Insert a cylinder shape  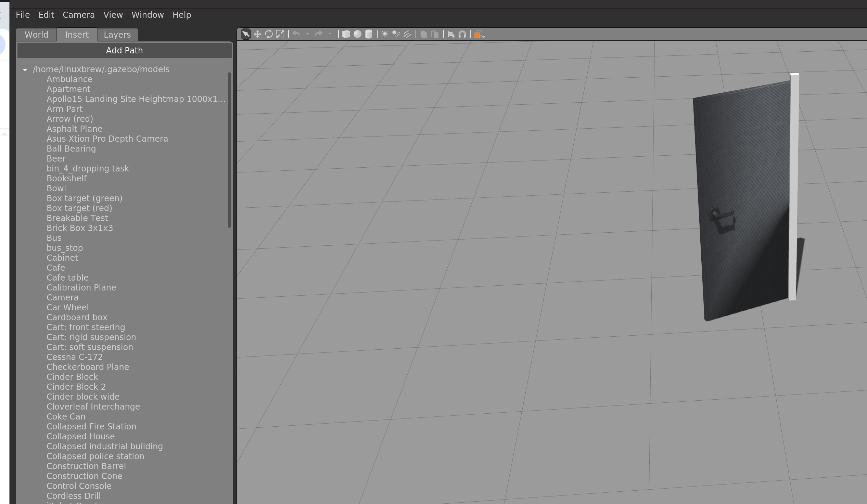point(369,34)
